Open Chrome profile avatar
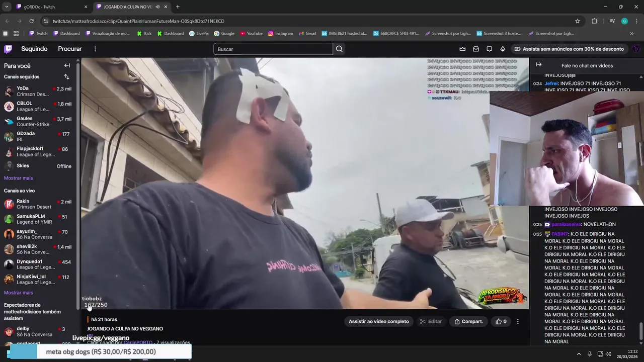The width and height of the screenshot is (644, 362). 624,21
